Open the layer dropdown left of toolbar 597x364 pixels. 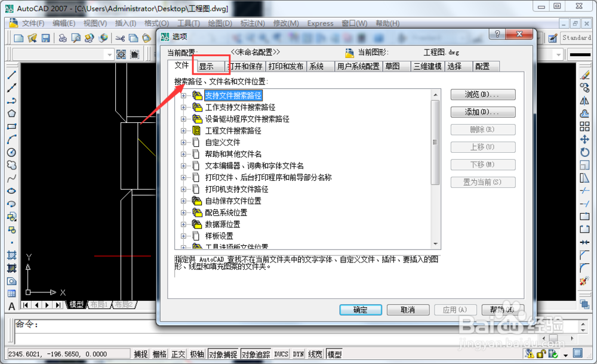point(109,55)
